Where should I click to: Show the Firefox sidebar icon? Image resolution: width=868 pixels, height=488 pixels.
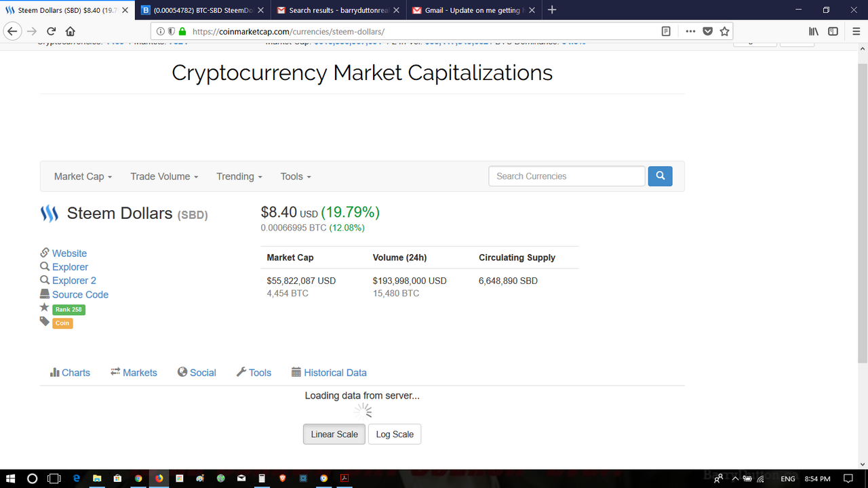[x=833, y=31]
